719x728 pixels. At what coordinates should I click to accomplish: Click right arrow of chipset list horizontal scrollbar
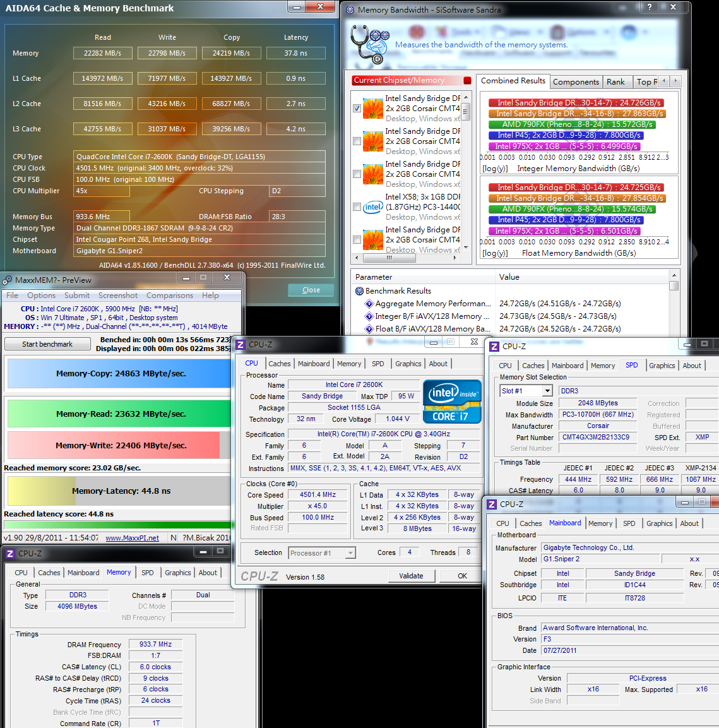pyautogui.click(x=455, y=258)
